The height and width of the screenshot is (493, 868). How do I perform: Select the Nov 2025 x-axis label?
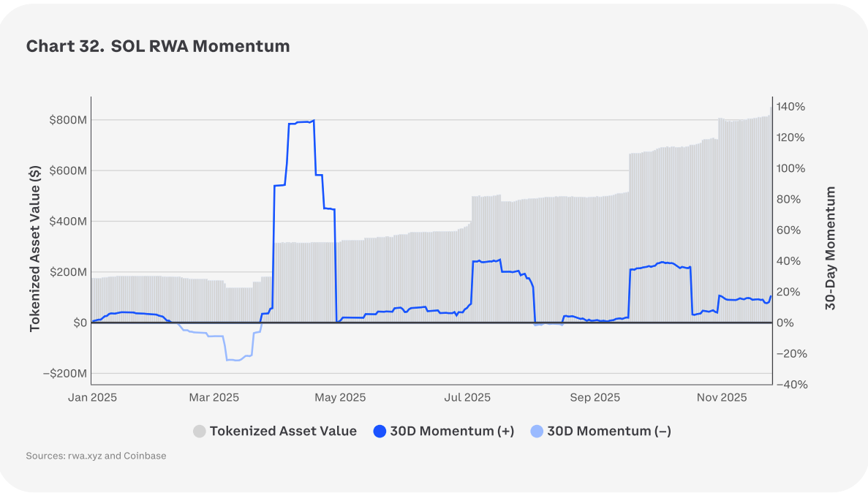pos(723,398)
